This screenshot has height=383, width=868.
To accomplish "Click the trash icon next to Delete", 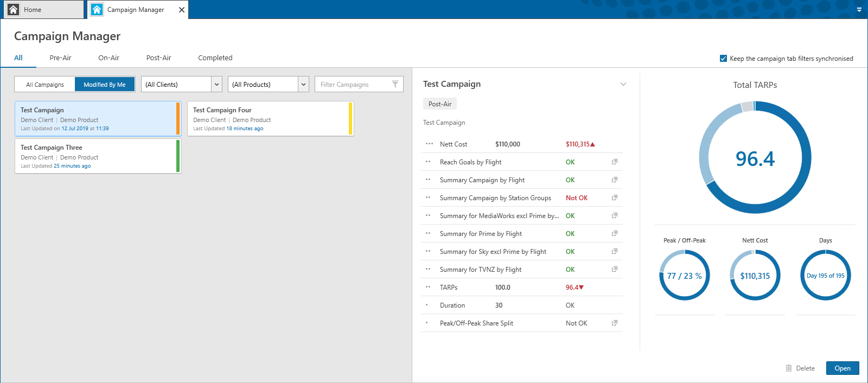I will (789, 368).
